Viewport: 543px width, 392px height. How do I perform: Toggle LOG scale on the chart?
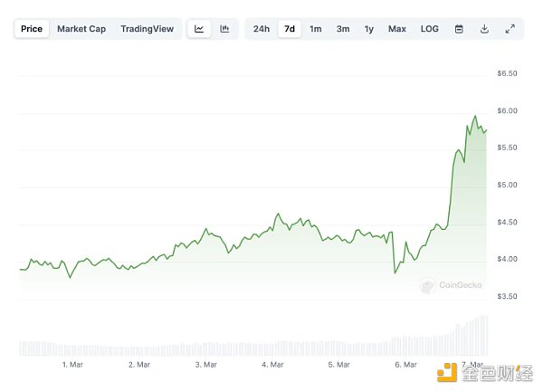[429, 29]
